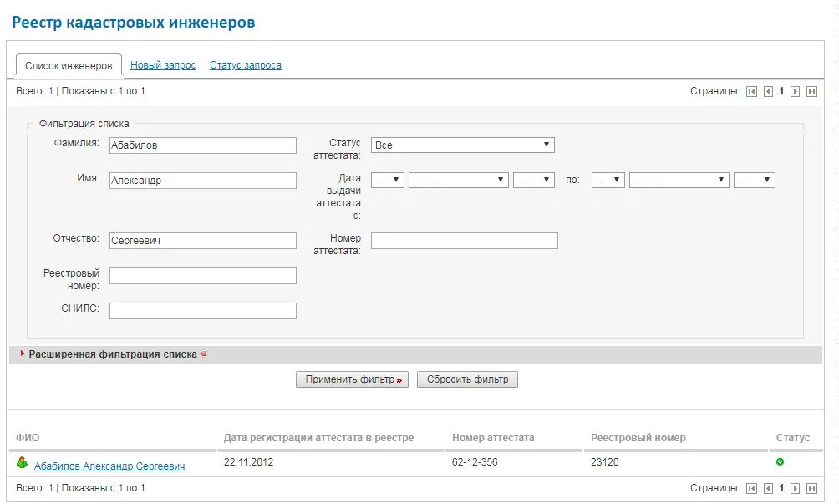Click the Фамилия input field
The image size is (839, 504).
click(x=203, y=145)
